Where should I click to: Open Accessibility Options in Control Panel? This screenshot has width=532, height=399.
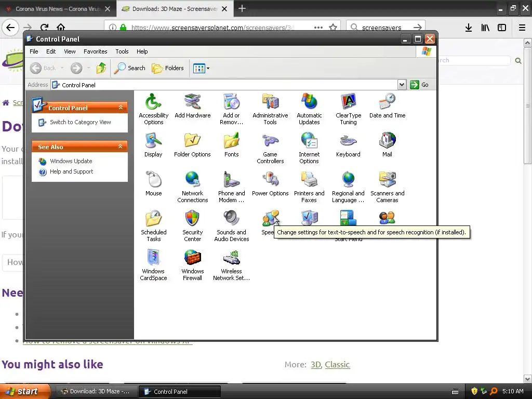coord(153,109)
